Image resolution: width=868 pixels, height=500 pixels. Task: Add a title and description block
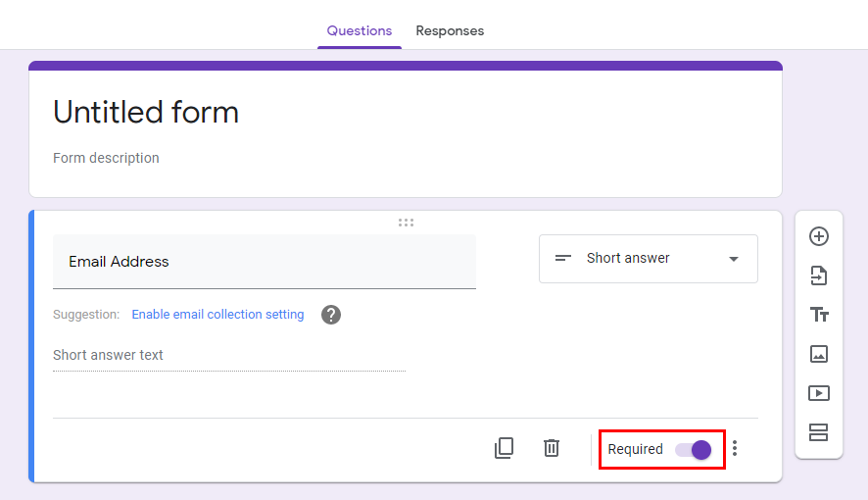(819, 315)
